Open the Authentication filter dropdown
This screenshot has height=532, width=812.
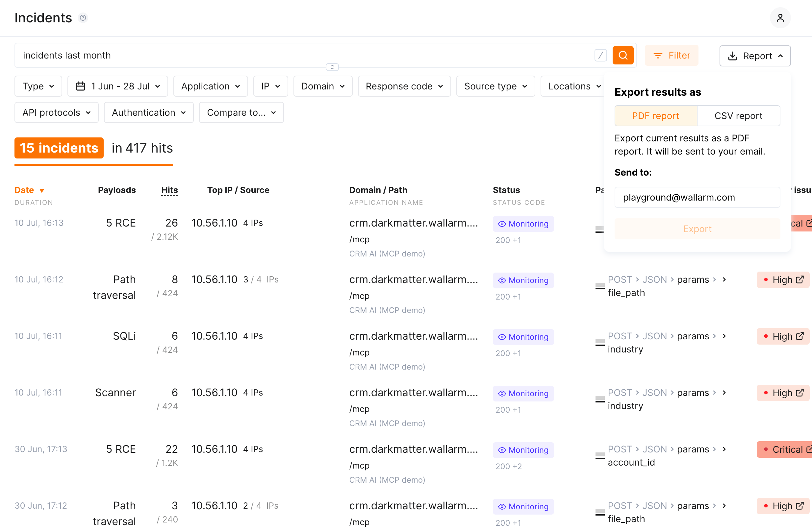coord(149,112)
